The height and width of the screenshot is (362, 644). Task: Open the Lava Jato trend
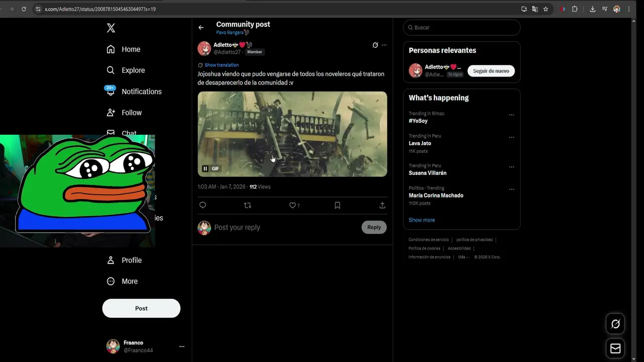(x=420, y=143)
